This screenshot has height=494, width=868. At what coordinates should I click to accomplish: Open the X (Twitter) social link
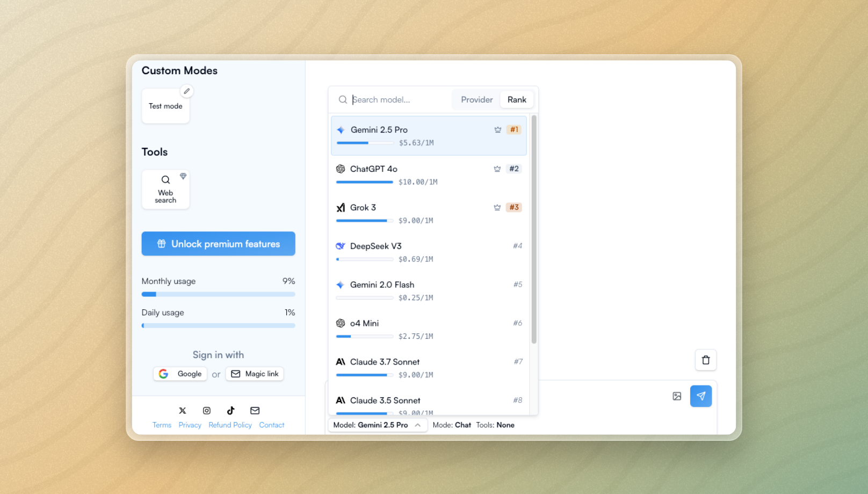coord(183,411)
